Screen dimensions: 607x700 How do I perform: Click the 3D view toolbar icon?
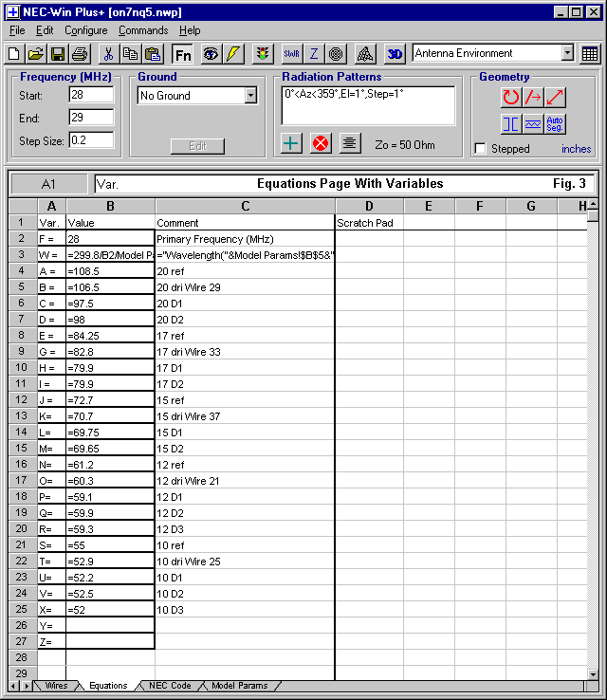pyautogui.click(x=395, y=54)
